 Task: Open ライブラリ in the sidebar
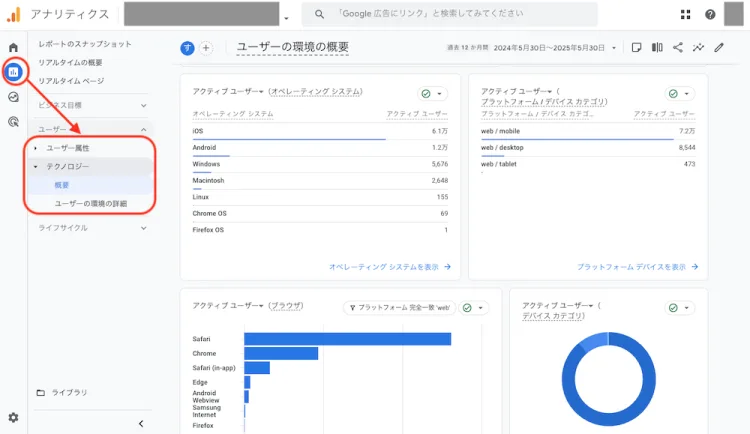coord(69,393)
